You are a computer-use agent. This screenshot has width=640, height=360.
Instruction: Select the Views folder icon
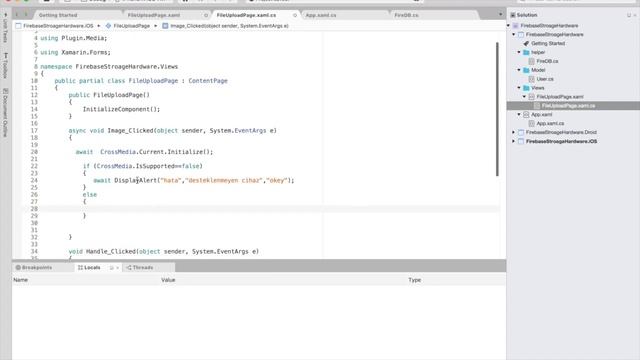[526, 88]
